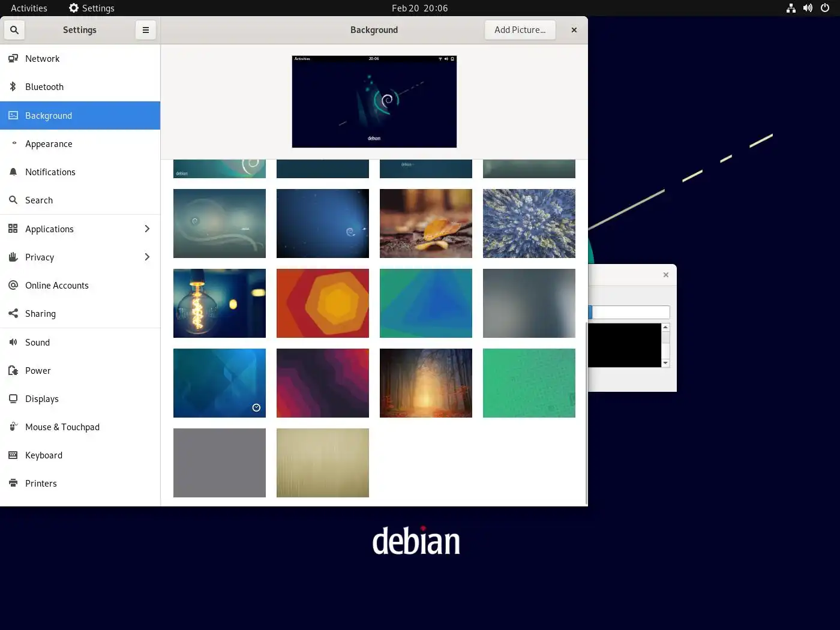Viewport: 840px width, 630px height.
Task: Choose the green and blue triangle wallpaper
Action: click(x=426, y=303)
